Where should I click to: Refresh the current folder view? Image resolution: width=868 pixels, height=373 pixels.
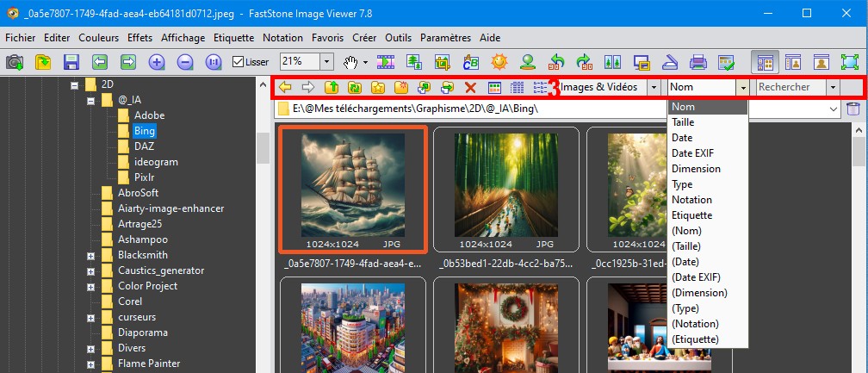tap(354, 87)
